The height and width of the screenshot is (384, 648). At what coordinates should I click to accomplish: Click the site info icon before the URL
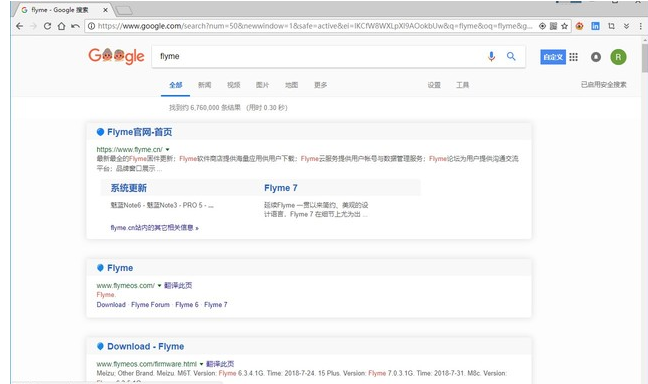coord(91,26)
